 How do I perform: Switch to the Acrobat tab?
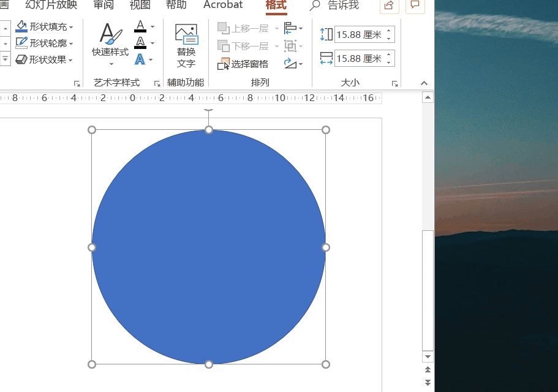223,5
